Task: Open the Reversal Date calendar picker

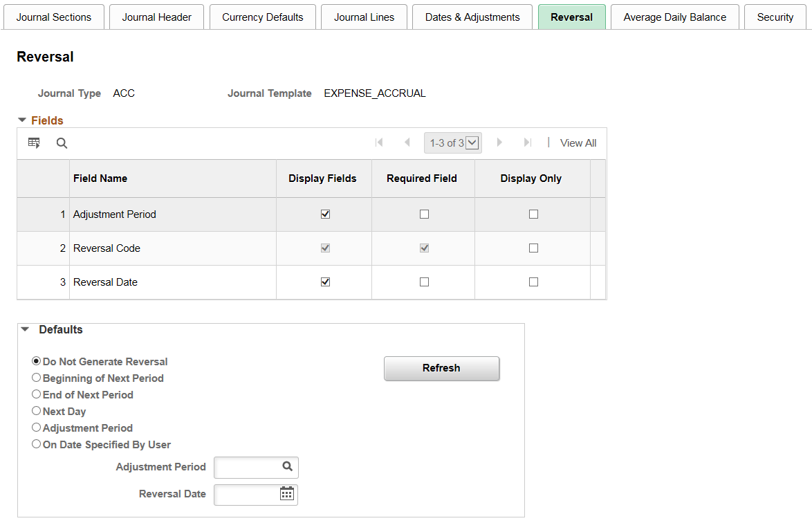Action: (287, 493)
